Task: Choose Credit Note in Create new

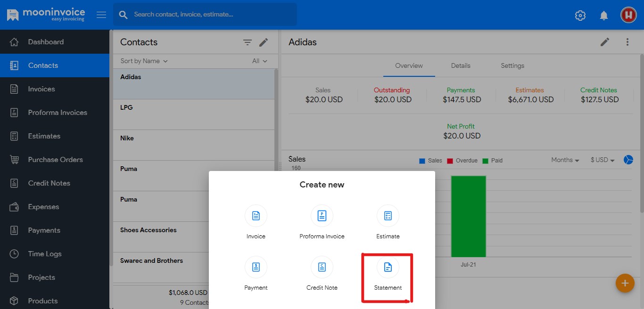Action: (x=322, y=274)
